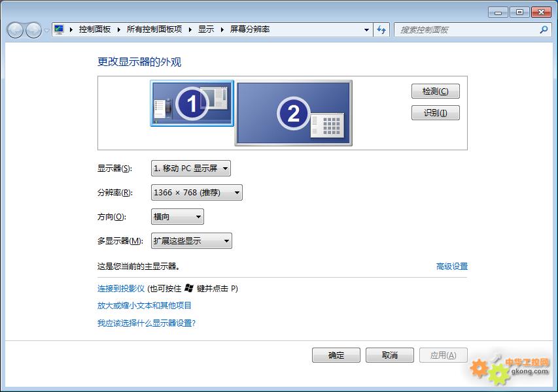Open 高级设置 advanced settings link
558x392 pixels.
click(x=451, y=267)
